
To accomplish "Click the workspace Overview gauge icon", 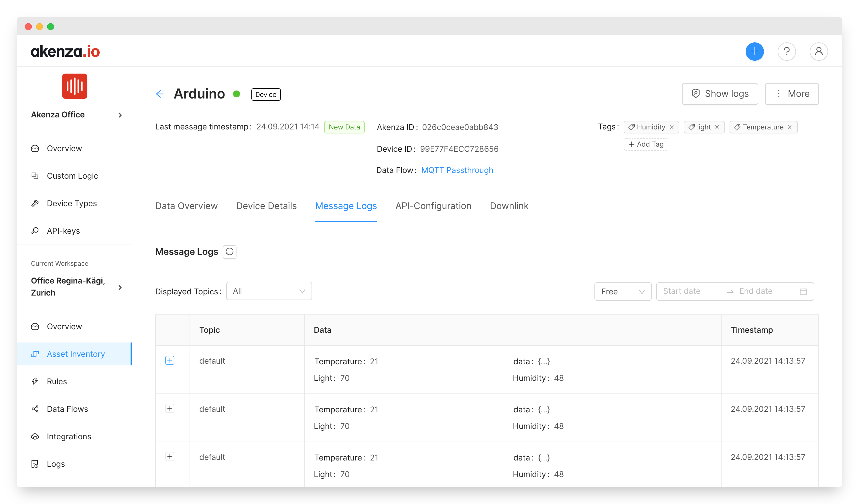I will click(35, 326).
